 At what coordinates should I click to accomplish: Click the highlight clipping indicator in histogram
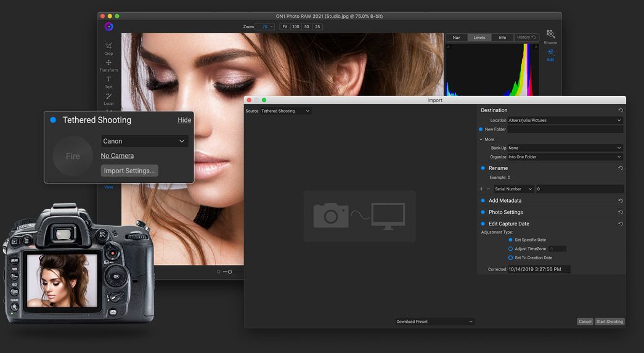coord(536,47)
